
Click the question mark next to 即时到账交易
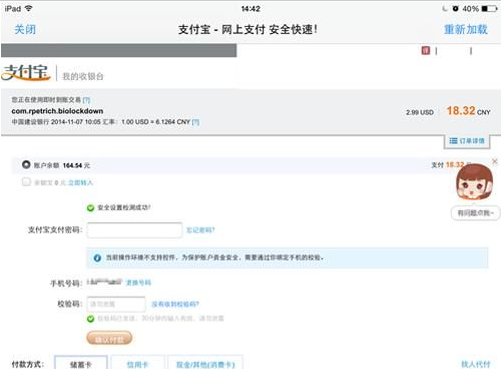pyautogui.click(x=86, y=100)
